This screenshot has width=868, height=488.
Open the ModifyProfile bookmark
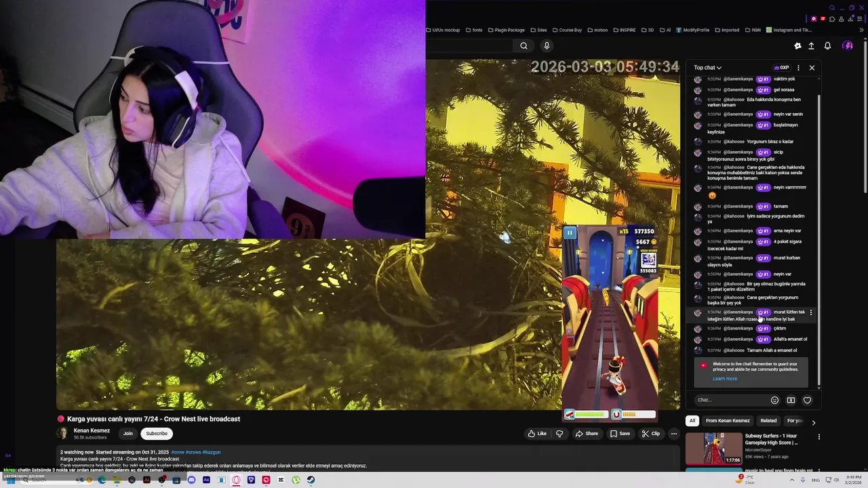(x=692, y=30)
